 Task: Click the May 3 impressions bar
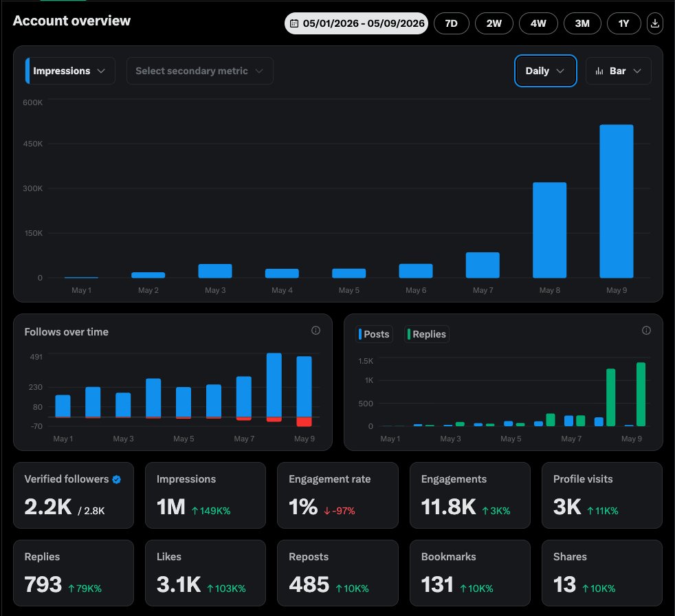215,271
